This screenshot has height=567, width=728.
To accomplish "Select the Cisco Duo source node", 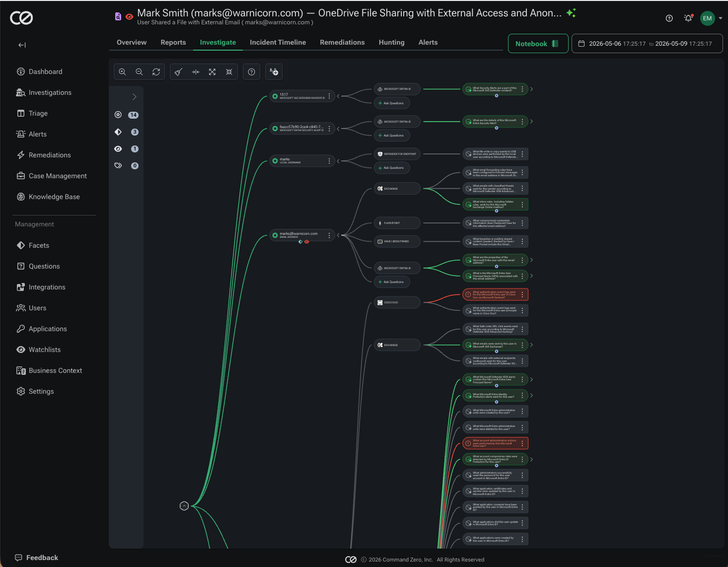I will pyautogui.click(x=397, y=302).
